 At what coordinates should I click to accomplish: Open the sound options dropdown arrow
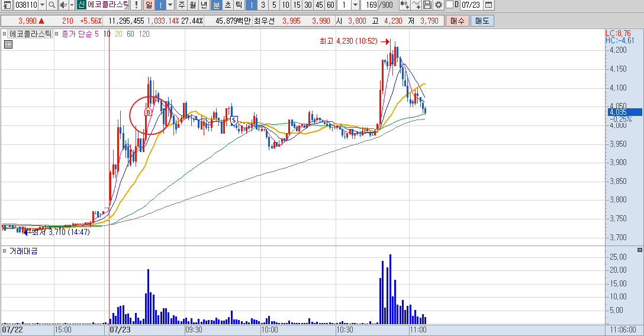tap(72, 5)
